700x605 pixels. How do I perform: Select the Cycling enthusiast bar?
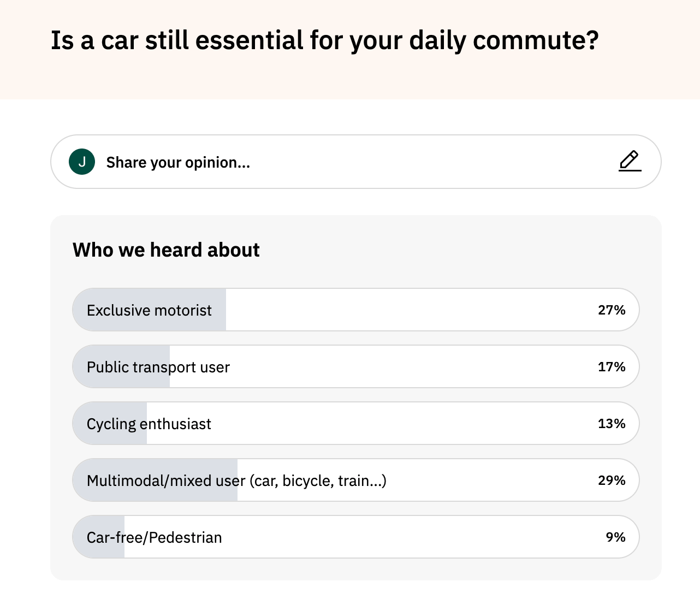[355, 423]
